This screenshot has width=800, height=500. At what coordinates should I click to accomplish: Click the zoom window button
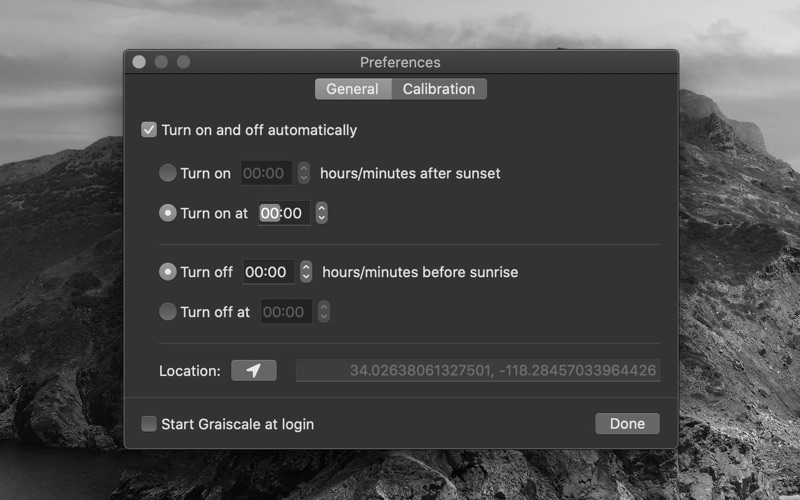183,62
